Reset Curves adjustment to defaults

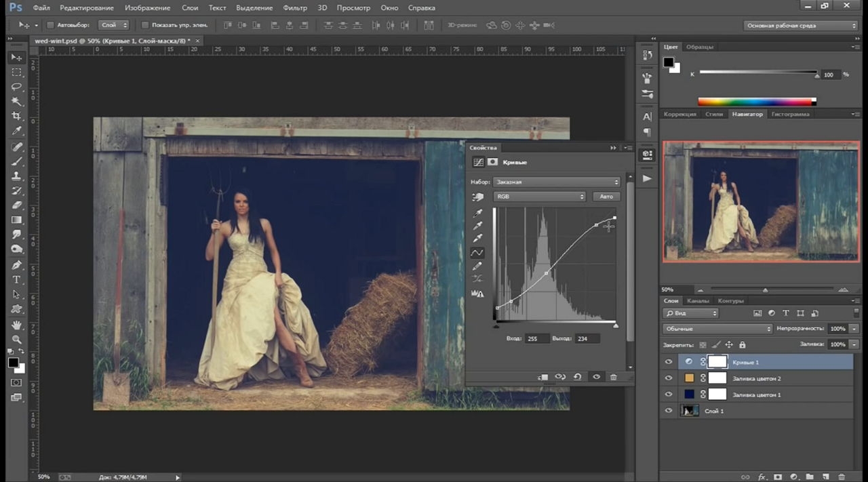(x=578, y=377)
